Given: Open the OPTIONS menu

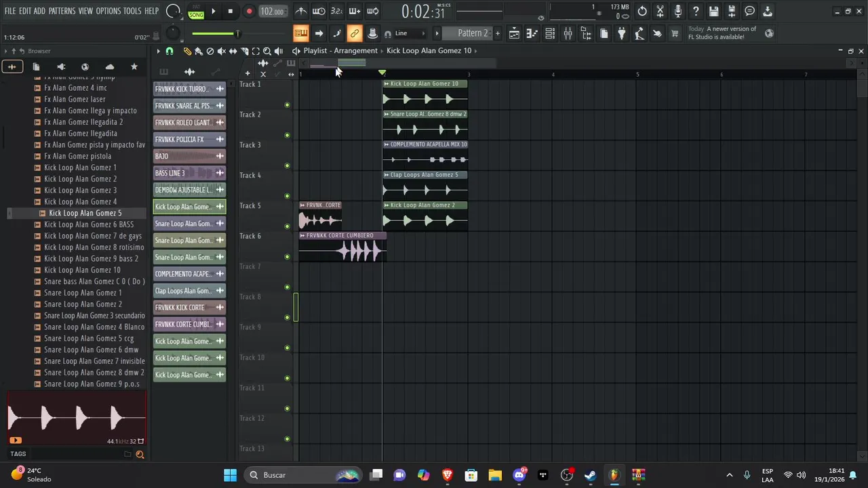Looking at the screenshot, I should tap(108, 11).
